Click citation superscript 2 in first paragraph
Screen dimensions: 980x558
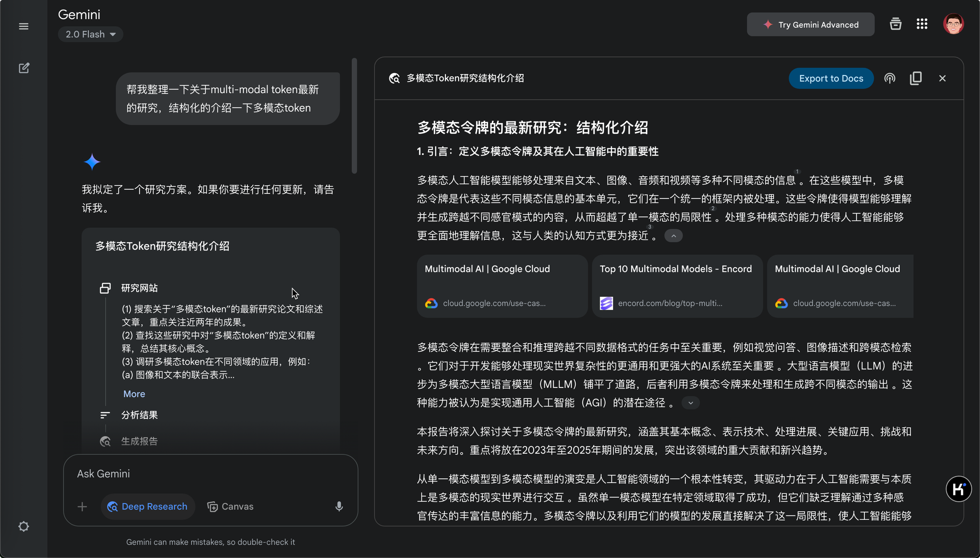click(713, 209)
